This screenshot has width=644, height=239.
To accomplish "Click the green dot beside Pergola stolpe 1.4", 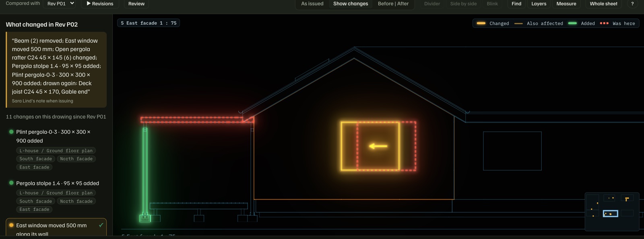I will coord(11,183).
